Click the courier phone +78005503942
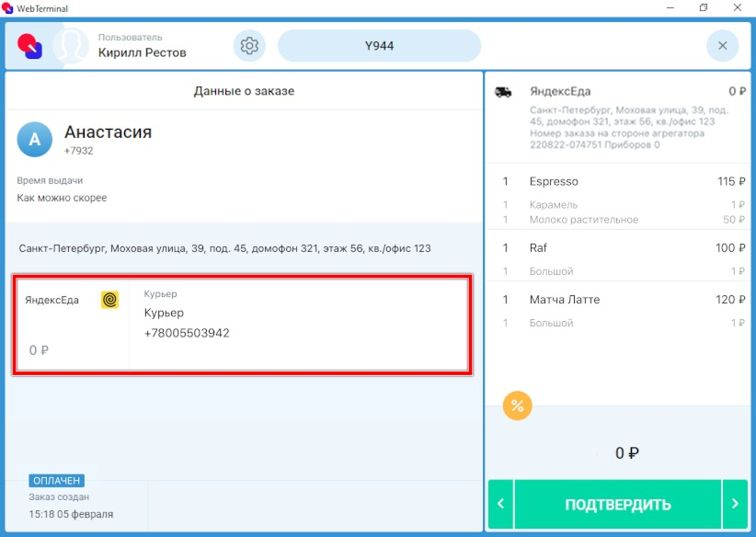Image resolution: width=756 pixels, height=537 pixels. pyautogui.click(x=187, y=333)
